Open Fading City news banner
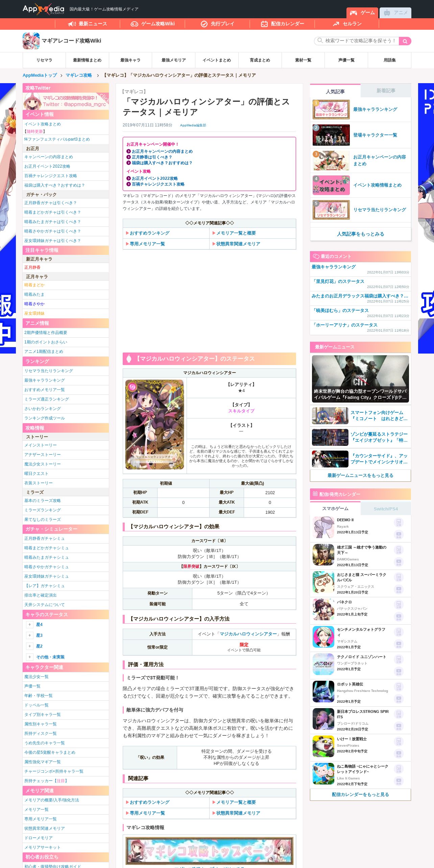434x868 pixels. coord(360,379)
